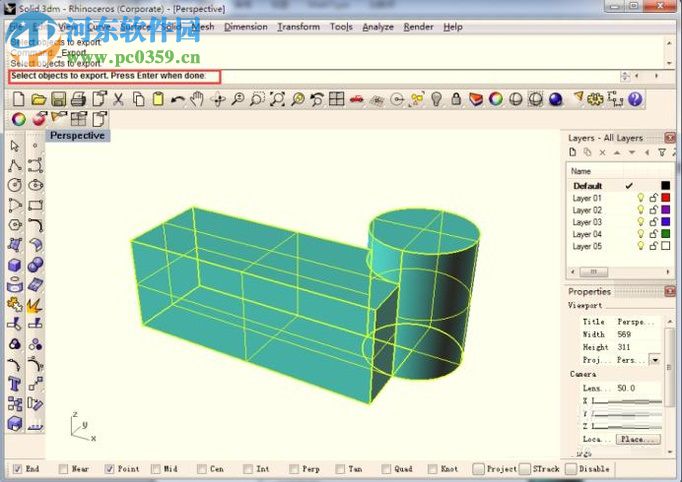Click the Perspective viewport title
682x482 pixels.
click(x=77, y=135)
